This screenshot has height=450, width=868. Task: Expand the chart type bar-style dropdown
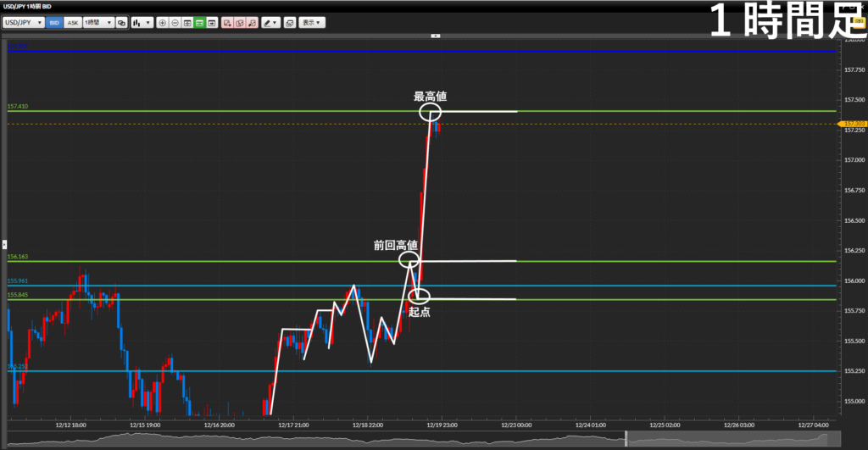click(x=142, y=22)
